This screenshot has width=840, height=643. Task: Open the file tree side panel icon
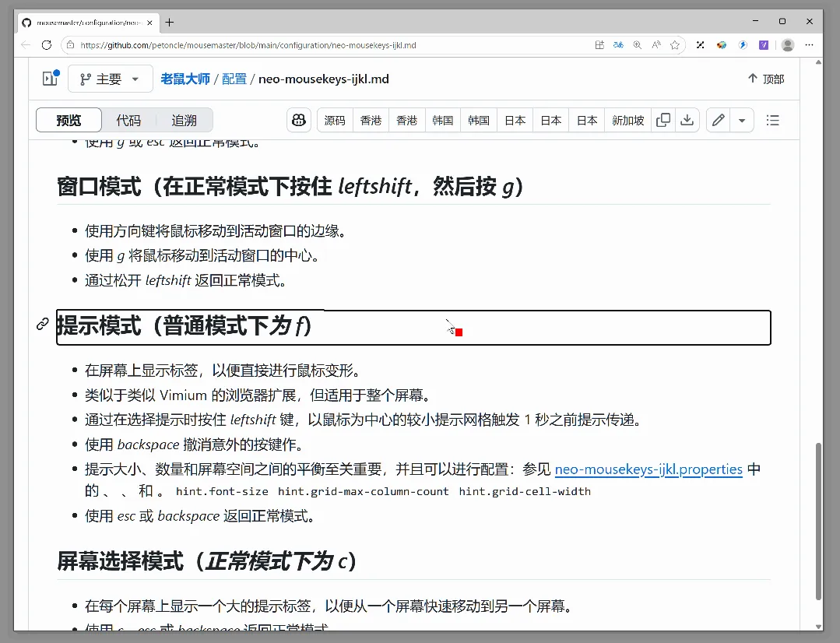point(51,79)
